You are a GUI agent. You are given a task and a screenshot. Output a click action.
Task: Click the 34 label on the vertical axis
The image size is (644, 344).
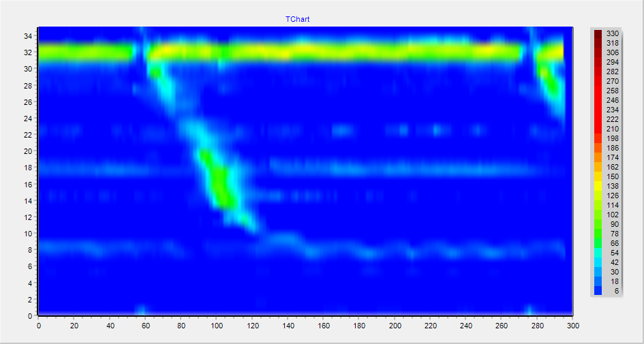pyautogui.click(x=29, y=35)
